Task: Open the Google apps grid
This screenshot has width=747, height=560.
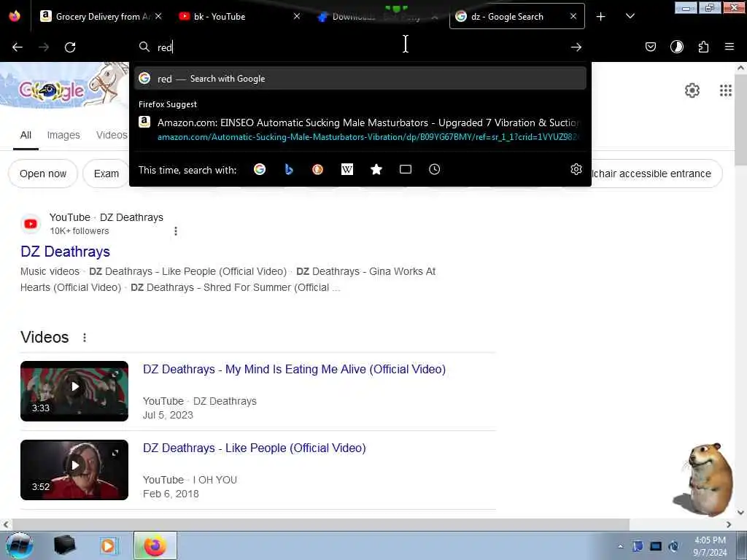Action: [x=726, y=90]
